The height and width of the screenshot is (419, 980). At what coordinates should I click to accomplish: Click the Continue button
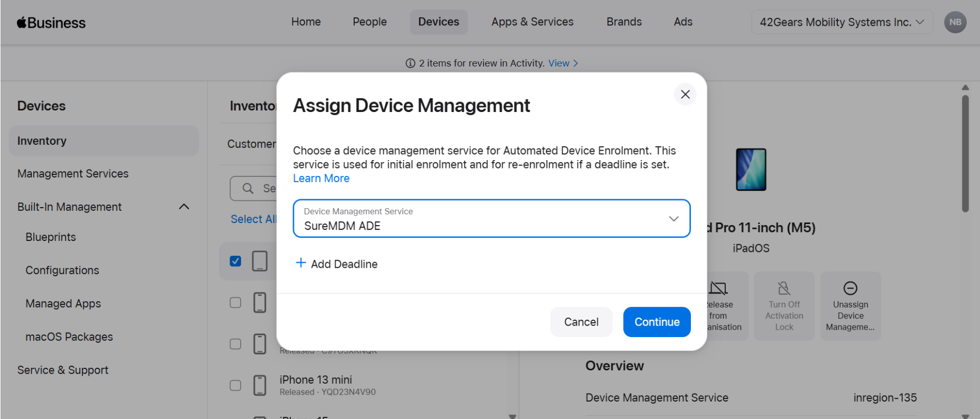[657, 322]
